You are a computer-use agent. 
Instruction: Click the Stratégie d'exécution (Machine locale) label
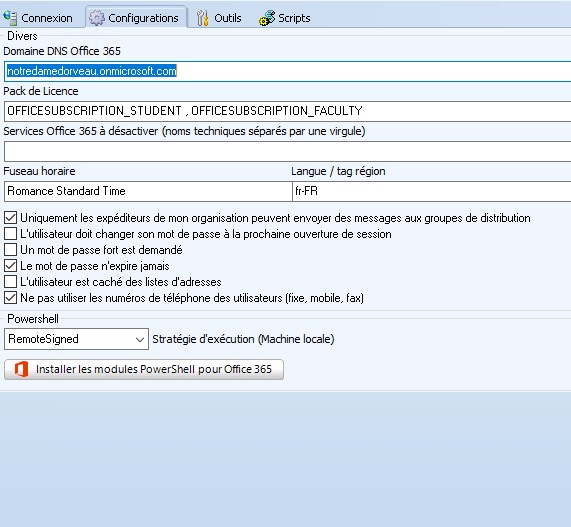(243, 339)
